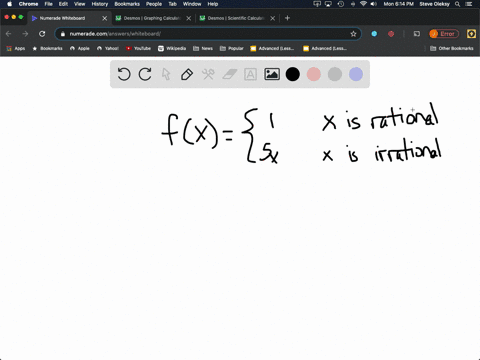Screen dimensions: 480x360
Task: Expand the News bookmarks folder
Action: [x=203, y=48]
